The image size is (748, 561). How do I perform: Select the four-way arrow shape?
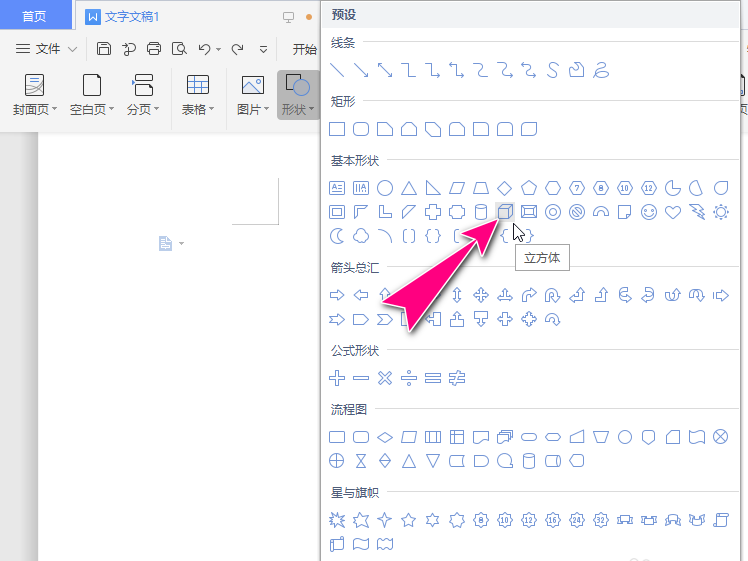[x=481, y=295]
